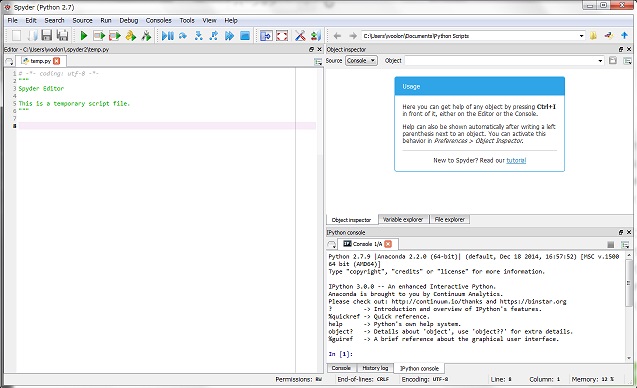Maximize current pane icon
This screenshot has width=637, height=388.
pos(266,36)
